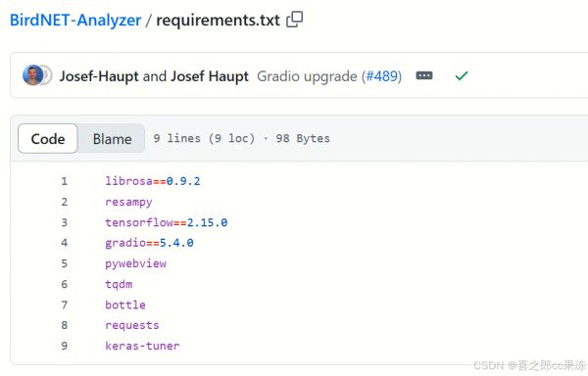The width and height of the screenshot is (588, 376).
Task: Click the librosa==0.9.2 code line
Action: pyautogui.click(x=153, y=181)
